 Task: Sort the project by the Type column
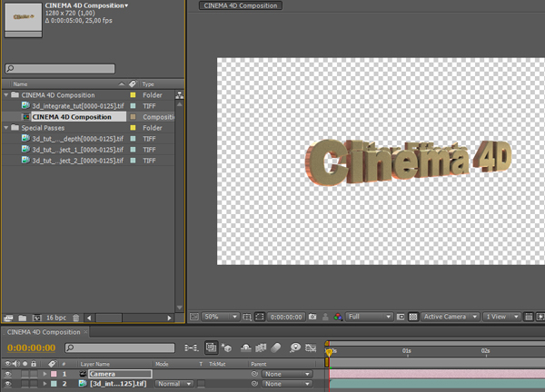[x=148, y=84]
